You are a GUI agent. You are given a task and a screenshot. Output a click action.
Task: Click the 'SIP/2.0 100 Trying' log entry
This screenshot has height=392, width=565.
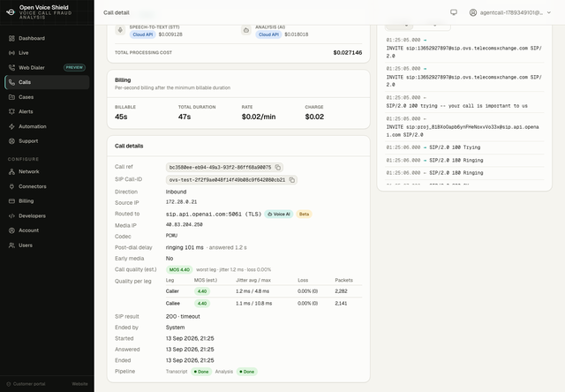pyautogui.click(x=465, y=147)
